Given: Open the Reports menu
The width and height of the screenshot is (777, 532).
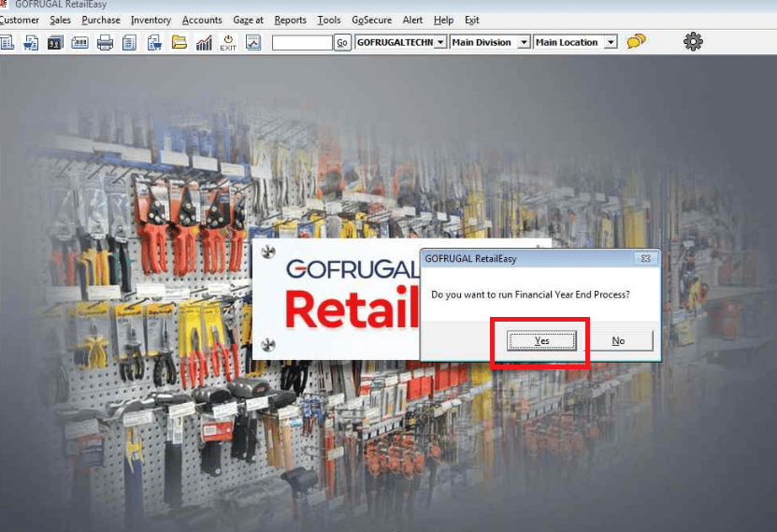Looking at the screenshot, I should click(x=291, y=20).
